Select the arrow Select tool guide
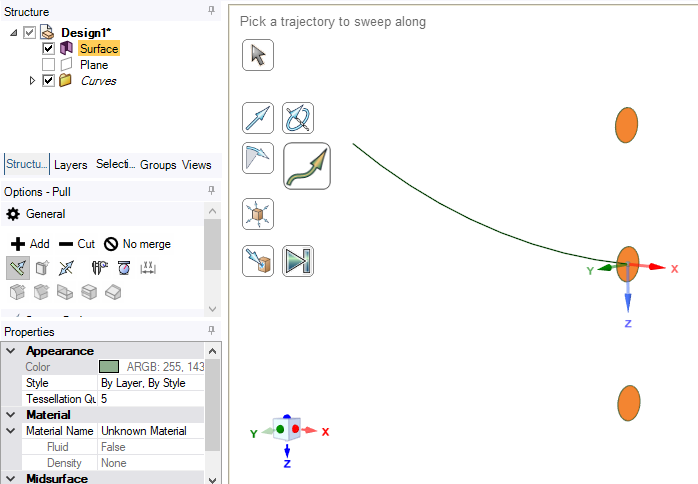Viewport: 698px width, 484px height. click(258, 55)
